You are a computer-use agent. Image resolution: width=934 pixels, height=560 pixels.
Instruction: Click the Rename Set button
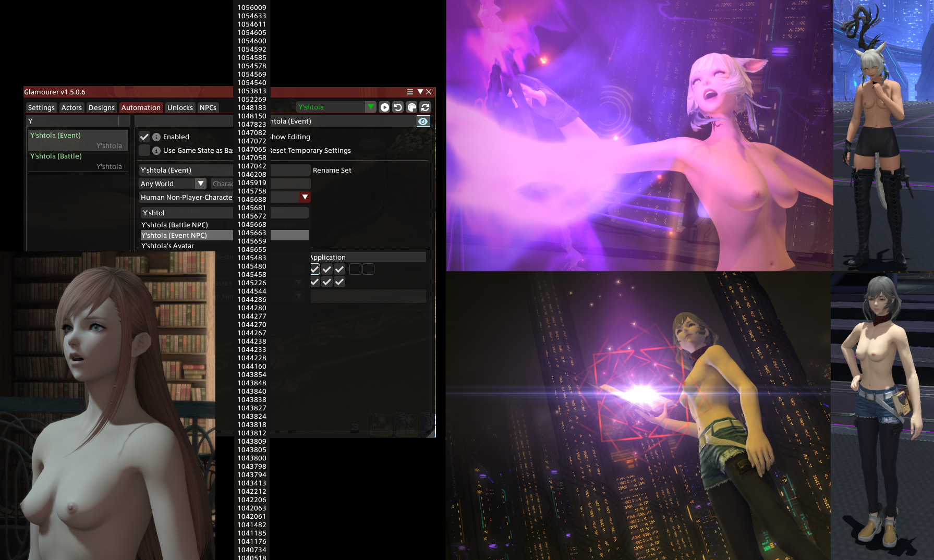(332, 170)
